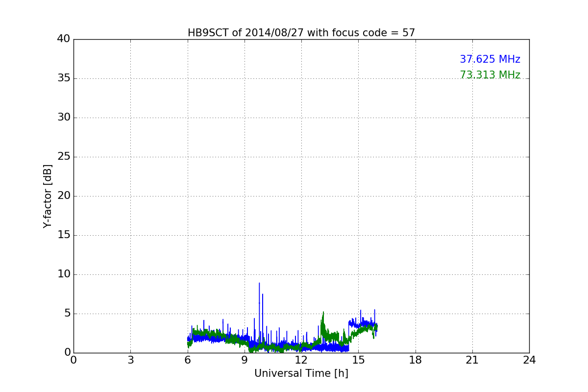
Task: Click the x-axis tick label '12'
Action: 301,360
